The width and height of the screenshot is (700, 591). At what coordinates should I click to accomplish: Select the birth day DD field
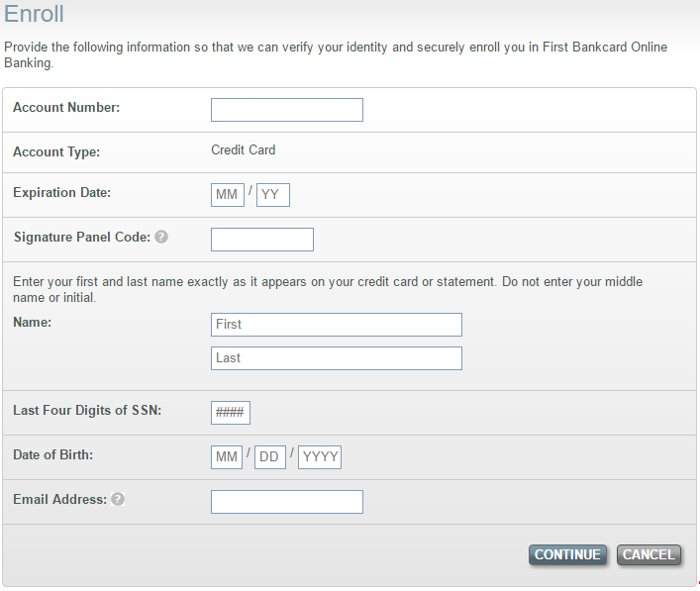pyautogui.click(x=270, y=457)
